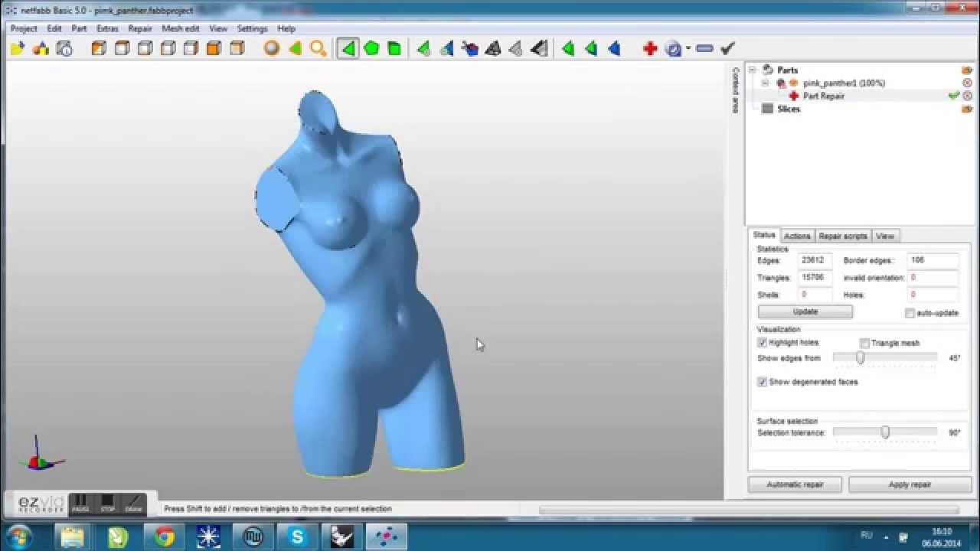Toggle Show degenerated faces checkbox

pyautogui.click(x=762, y=381)
